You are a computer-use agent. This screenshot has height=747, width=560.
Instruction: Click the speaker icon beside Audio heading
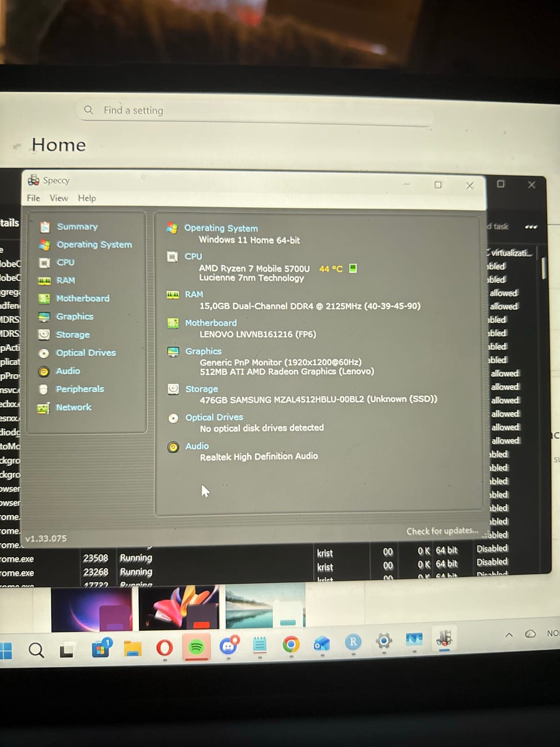pos(173,447)
